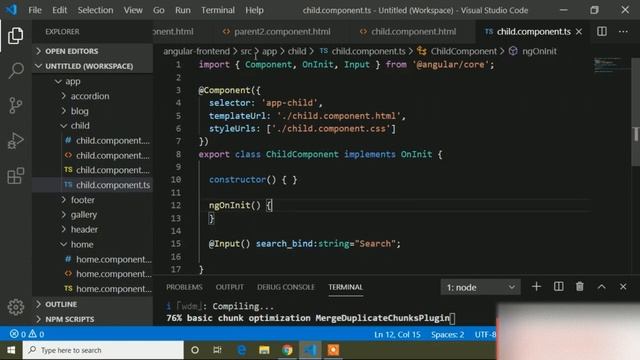Expand the gallery folder

(x=84, y=215)
